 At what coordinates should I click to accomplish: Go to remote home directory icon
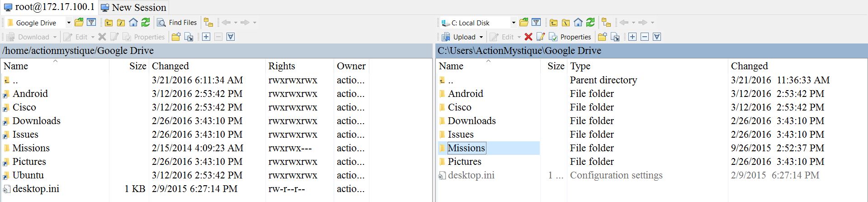click(x=133, y=22)
